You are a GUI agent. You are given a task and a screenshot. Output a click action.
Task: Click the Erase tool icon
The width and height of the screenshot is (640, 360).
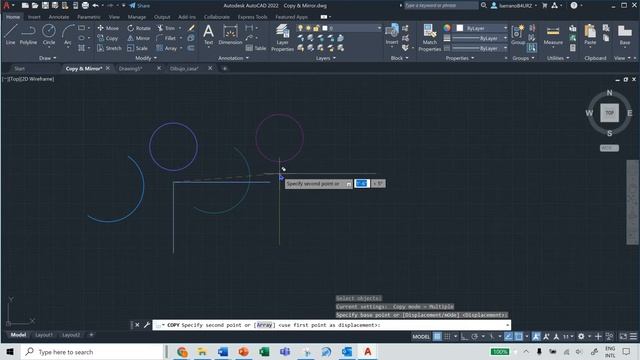191,28
